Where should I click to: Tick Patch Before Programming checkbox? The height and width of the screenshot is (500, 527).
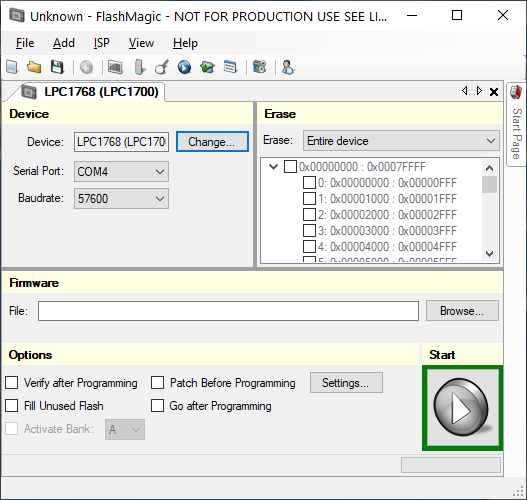pyautogui.click(x=157, y=382)
